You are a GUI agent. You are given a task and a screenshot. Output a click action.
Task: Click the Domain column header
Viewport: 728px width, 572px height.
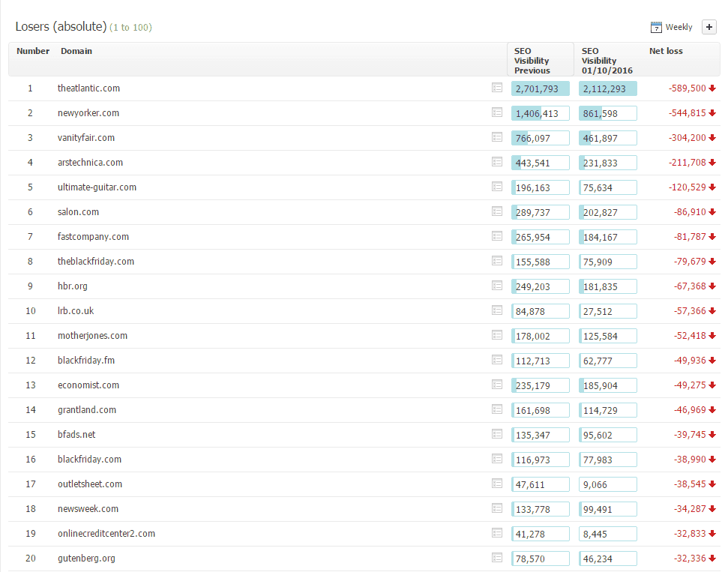tap(76, 51)
